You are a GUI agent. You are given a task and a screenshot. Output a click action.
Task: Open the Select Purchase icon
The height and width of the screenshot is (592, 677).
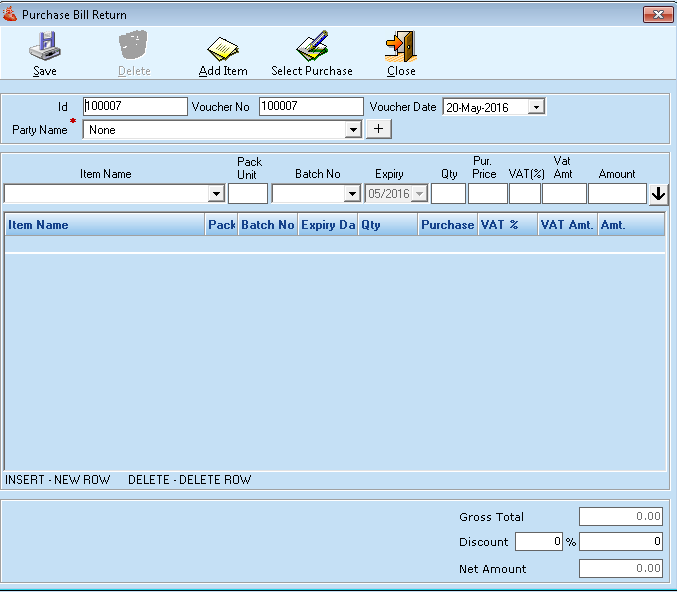[312, 47]
